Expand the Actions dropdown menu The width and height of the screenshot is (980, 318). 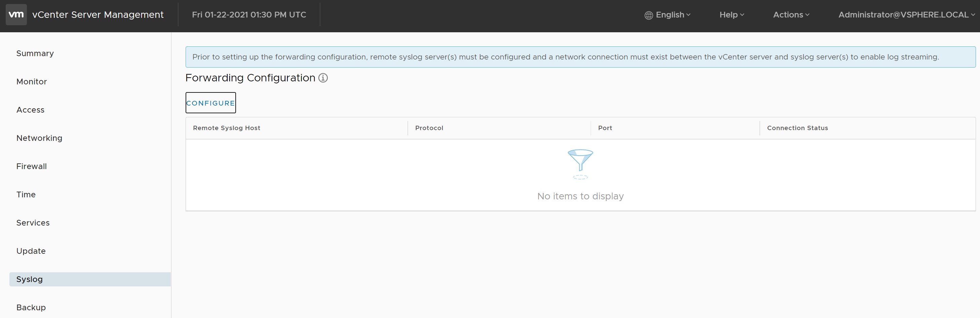[791, 15]
